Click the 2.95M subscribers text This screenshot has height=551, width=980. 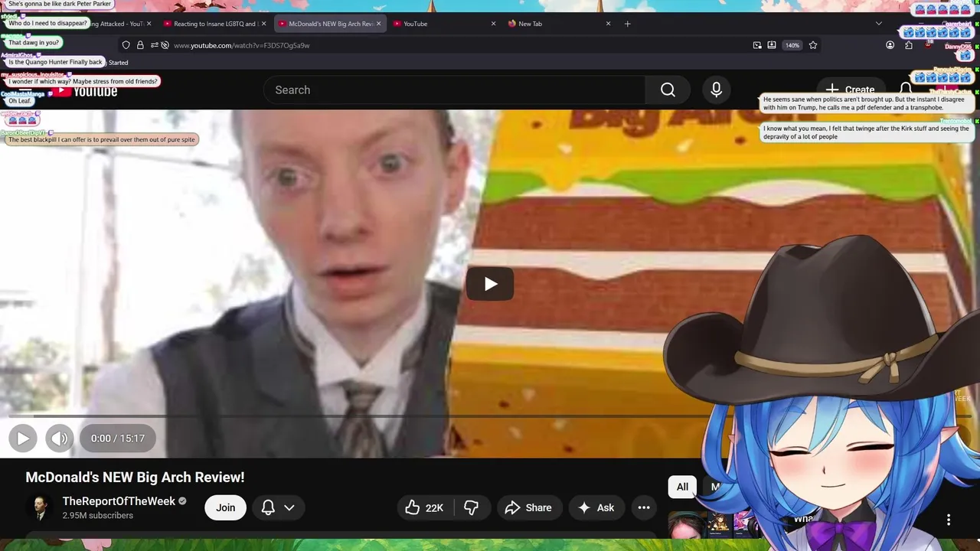(98, 516)
